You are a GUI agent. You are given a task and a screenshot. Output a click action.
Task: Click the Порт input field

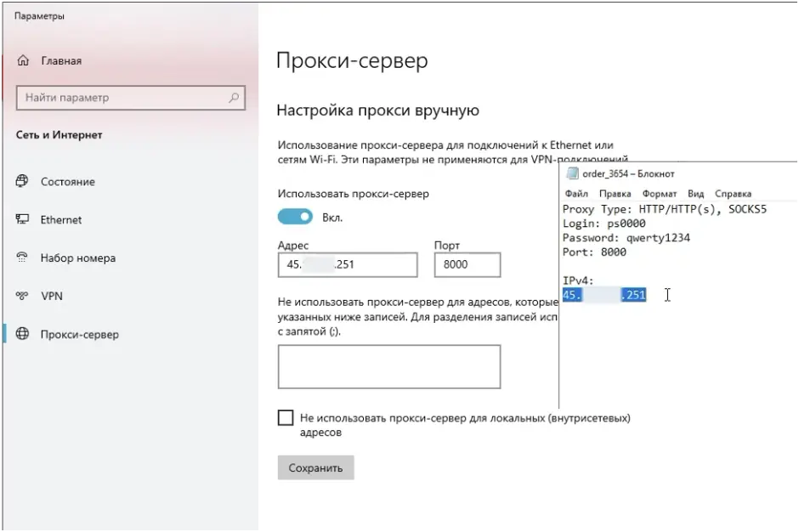(467, 264)
